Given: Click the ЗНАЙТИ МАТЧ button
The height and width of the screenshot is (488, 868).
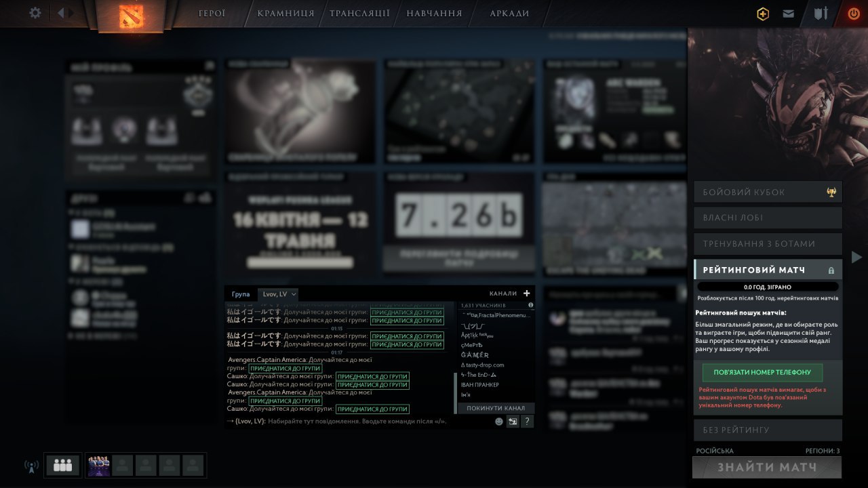Looking at the screenshot, I should [767, 467].
